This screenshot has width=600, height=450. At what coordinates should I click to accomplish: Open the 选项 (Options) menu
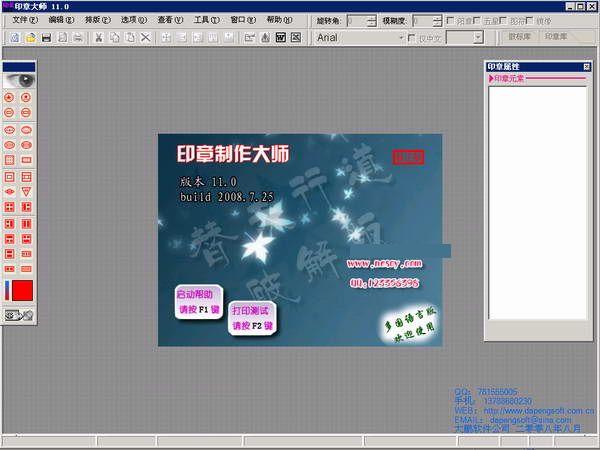pos(134,20)
